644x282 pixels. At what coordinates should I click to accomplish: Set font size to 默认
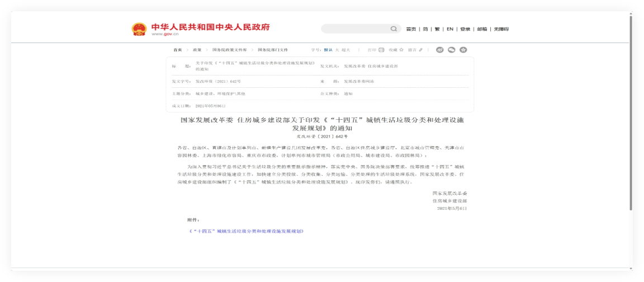click(328, 50)
